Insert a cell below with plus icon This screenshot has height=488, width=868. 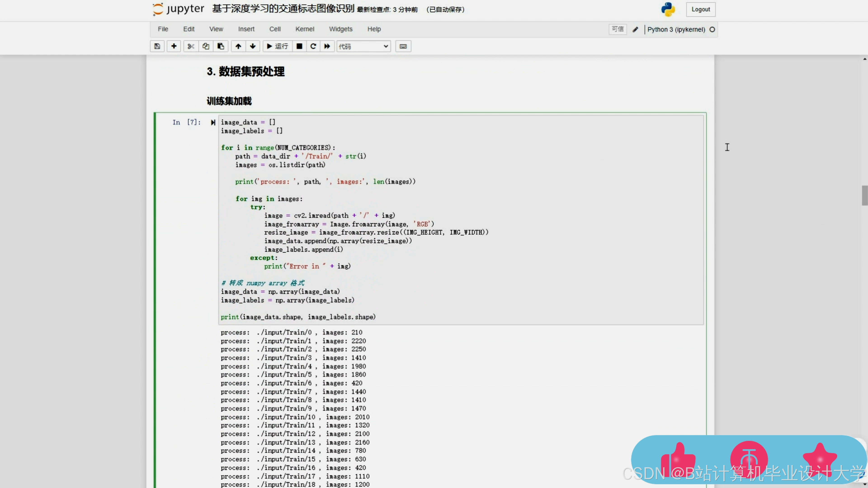pyautogui.click(x=174, y=46)
